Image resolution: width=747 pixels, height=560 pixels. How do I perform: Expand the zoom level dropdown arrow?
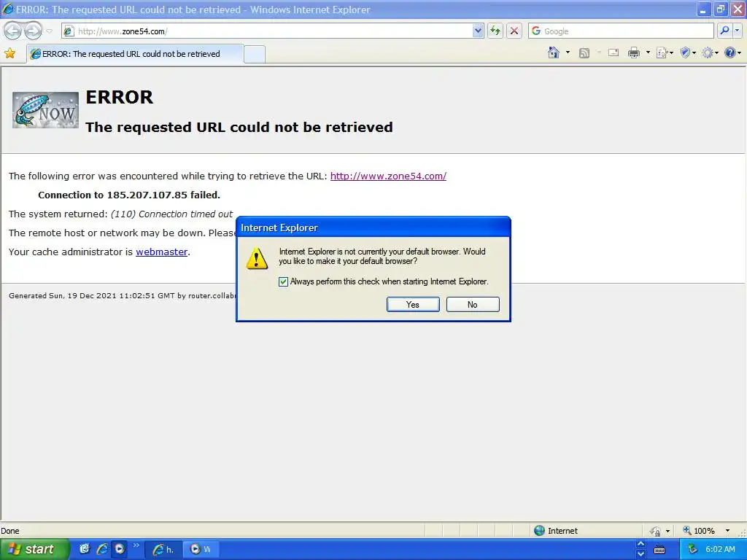(x=727, y=531)
